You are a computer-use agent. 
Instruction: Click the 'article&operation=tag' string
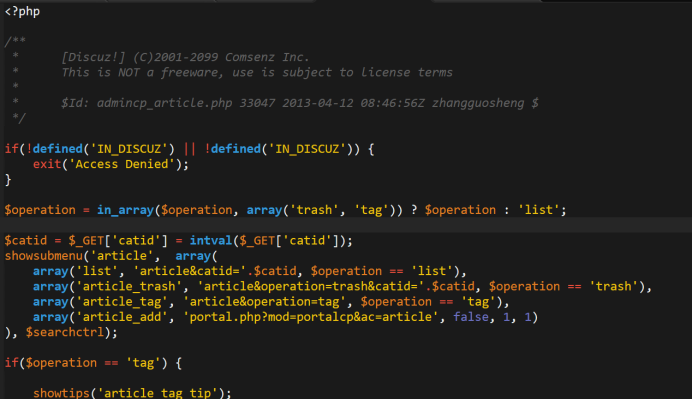[x=264, y=302]
